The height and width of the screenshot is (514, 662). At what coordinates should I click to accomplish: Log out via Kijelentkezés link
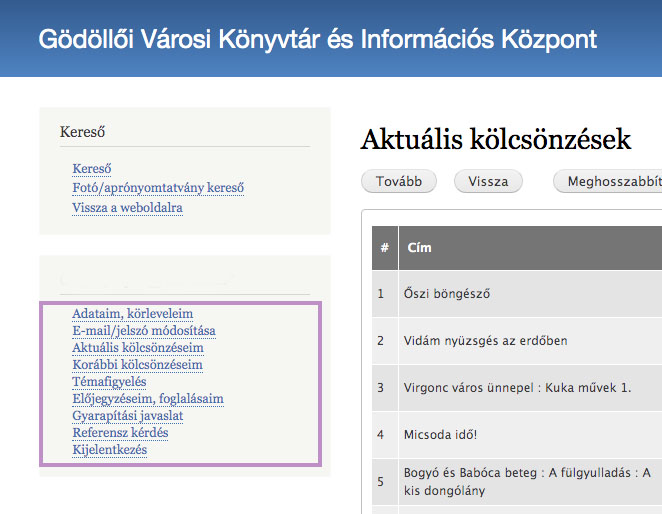[x=109, y=449]
